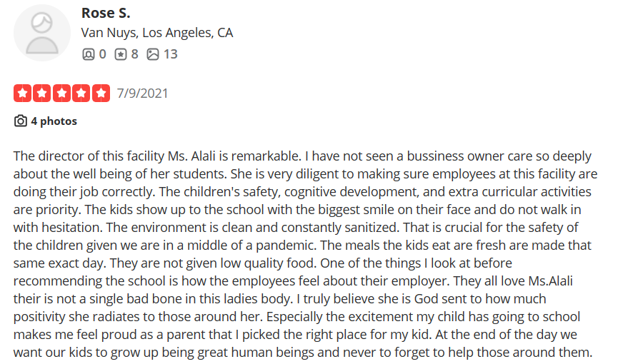Click the fourth red rating star
The height and width of the screenshot is (364, 623).
click(81, 93)
